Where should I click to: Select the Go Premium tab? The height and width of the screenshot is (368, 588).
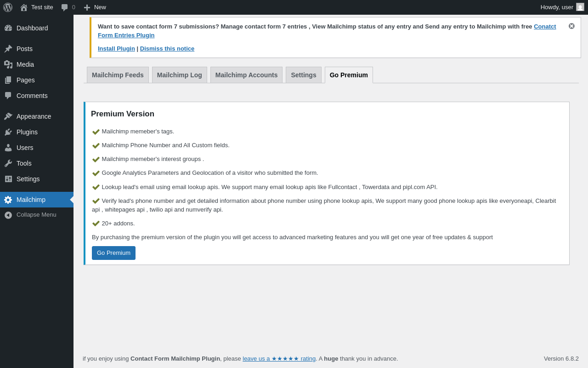(349, 75)
